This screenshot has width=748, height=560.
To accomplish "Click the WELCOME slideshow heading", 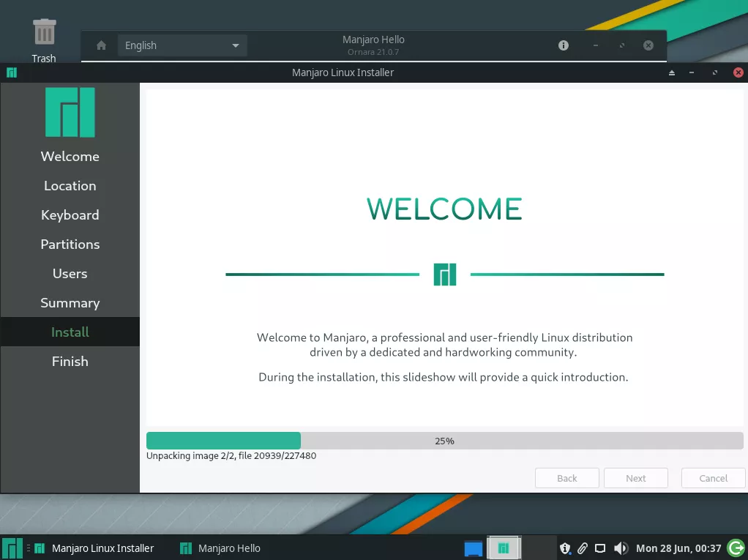I will [444, 209].
